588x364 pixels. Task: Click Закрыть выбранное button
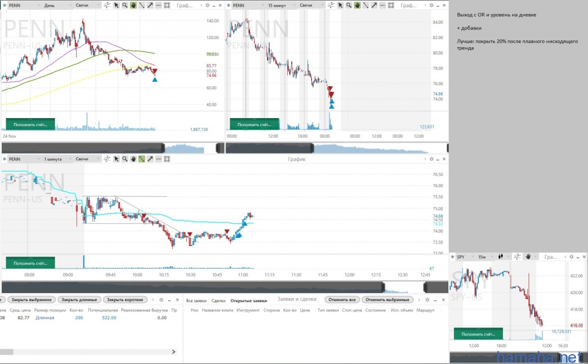31,300
